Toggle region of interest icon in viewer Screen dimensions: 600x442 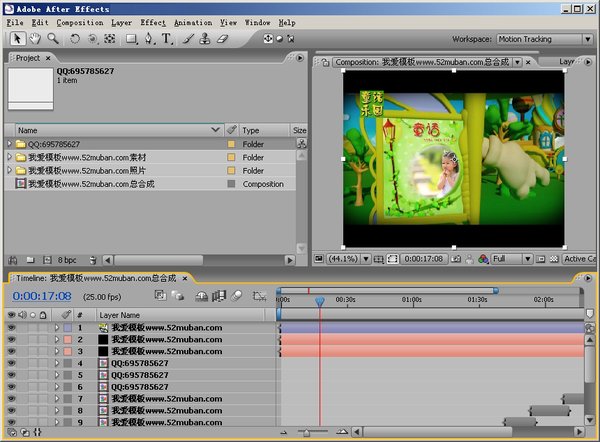click(x=392, y=259)
